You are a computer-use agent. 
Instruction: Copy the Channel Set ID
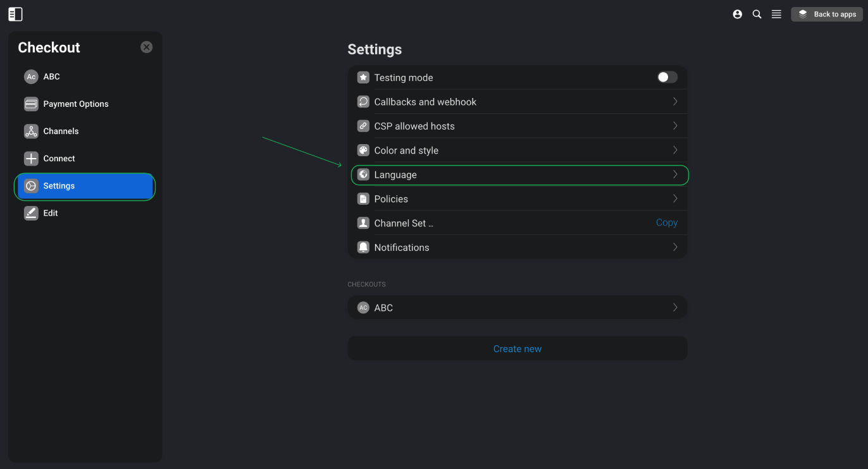tap(667, 222)
